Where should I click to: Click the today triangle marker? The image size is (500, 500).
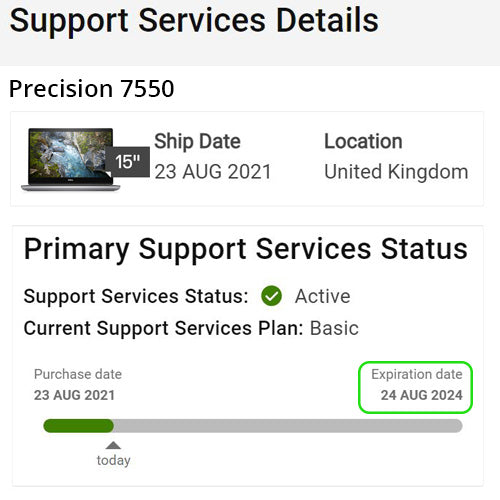click(x=113, y=445)
